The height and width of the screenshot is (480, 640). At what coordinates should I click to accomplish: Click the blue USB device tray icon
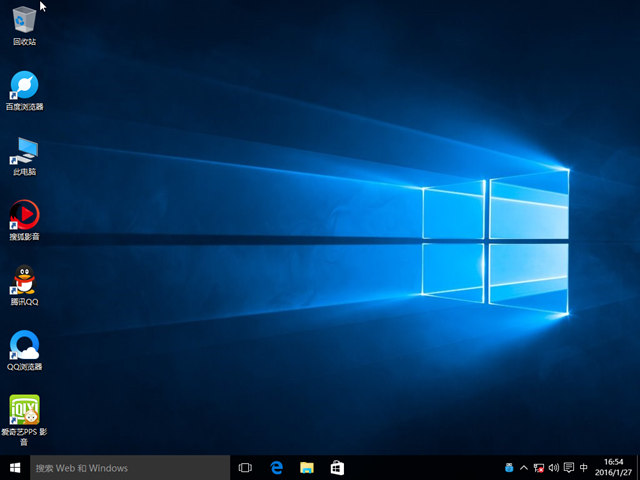click(x=509, y=467)
